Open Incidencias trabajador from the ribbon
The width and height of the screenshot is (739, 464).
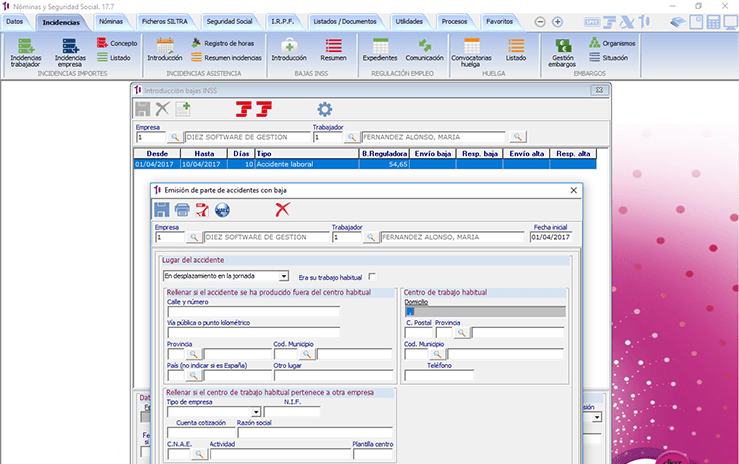pyautogui.click(x=26, y=52)
